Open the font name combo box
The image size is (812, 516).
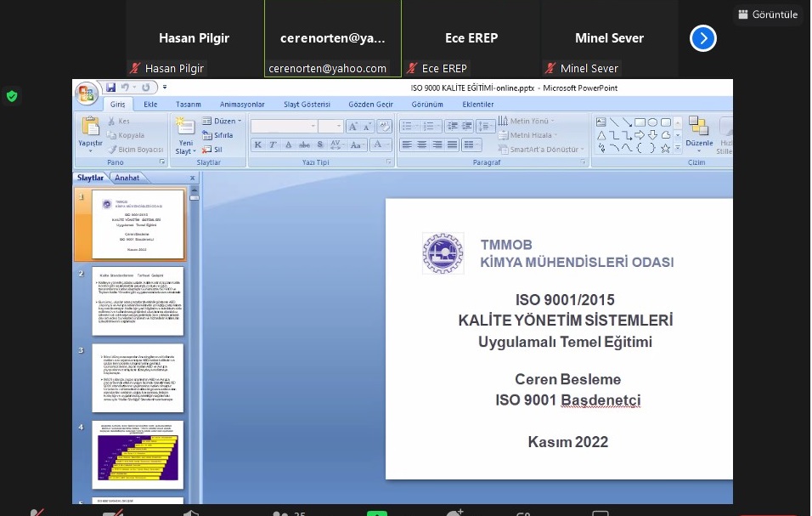click(284, 126)
